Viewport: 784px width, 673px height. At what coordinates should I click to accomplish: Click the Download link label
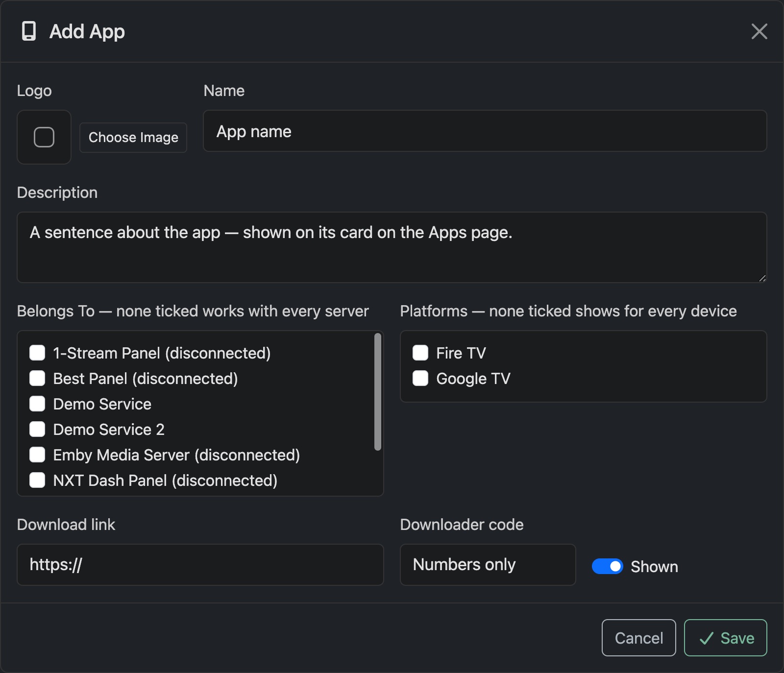[66, 525]
